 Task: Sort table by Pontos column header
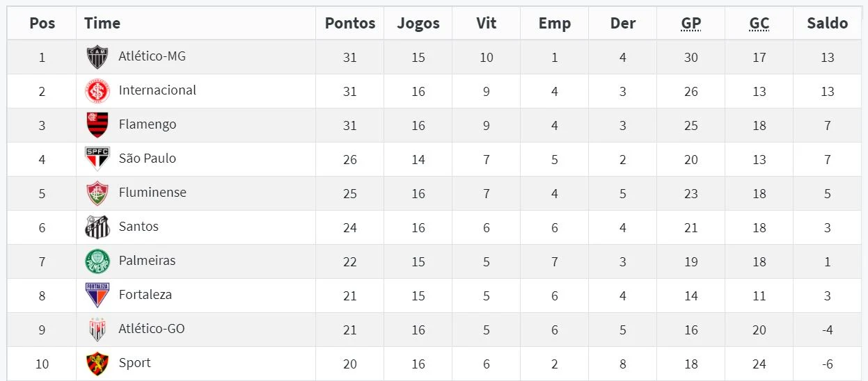click(350, 23)
